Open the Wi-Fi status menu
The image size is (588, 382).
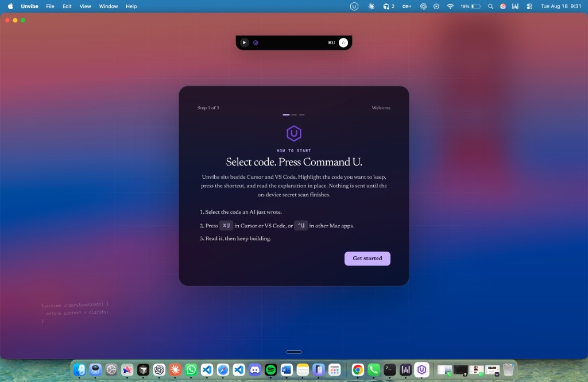click(x=450, y=6)
